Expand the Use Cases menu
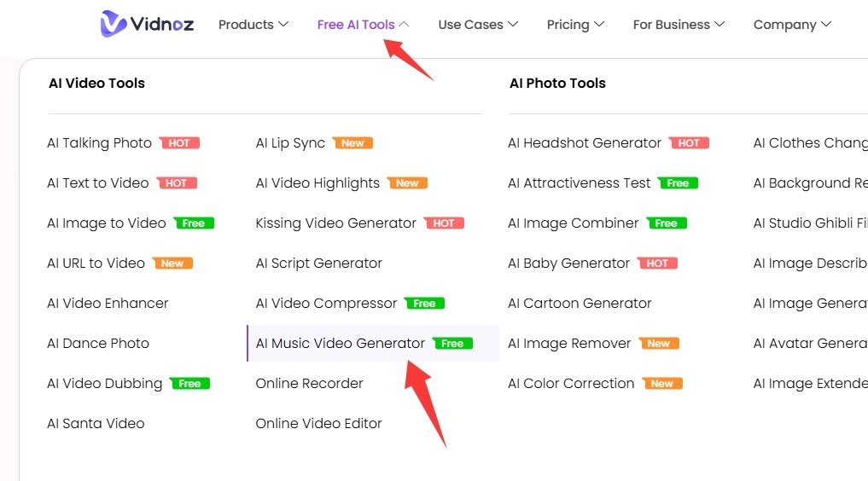This screenshot has width=868, height=481. click(x=478, y=25)
